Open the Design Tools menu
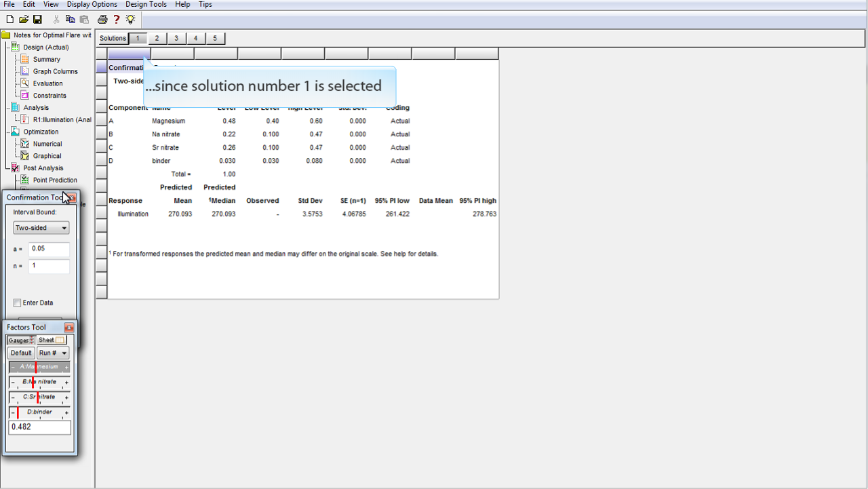The width and height of the screenshot is (868, 489). pos(146,4)
